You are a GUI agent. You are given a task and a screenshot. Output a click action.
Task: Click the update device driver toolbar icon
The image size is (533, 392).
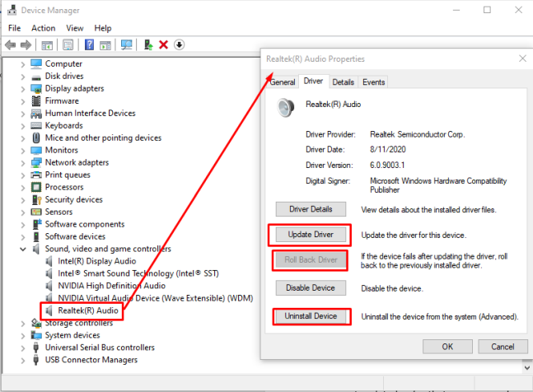(148, 44)
